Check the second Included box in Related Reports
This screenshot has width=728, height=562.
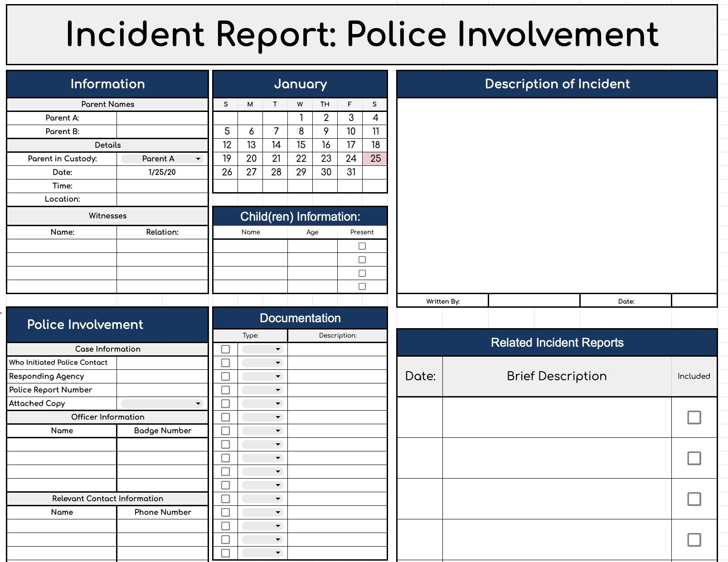pos(694,458)
